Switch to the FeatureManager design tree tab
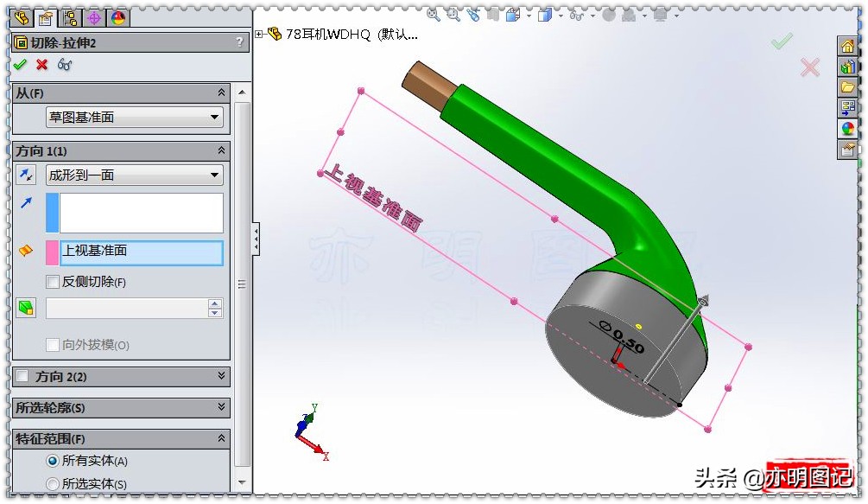Viewport: 868px width, 504px height. coord(21,16)
